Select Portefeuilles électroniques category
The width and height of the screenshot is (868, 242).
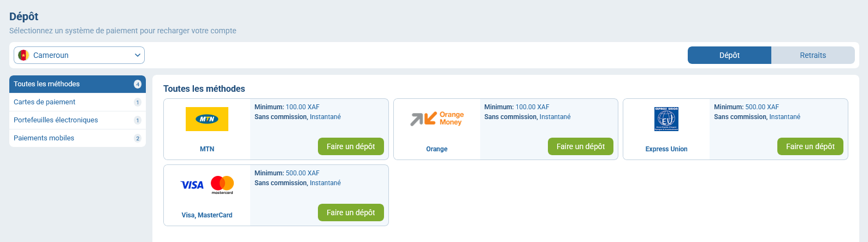pyautogui.click(x=78, y=120)
